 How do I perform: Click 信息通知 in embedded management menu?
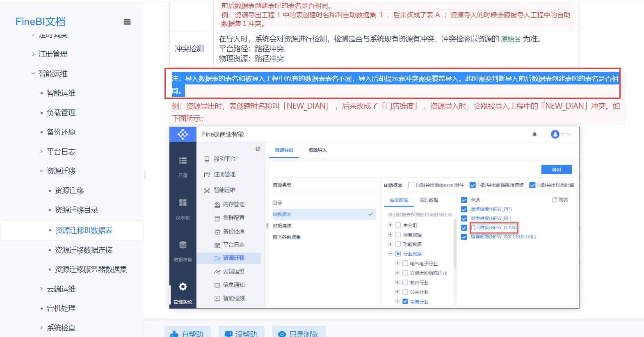(x=234, y=285)
